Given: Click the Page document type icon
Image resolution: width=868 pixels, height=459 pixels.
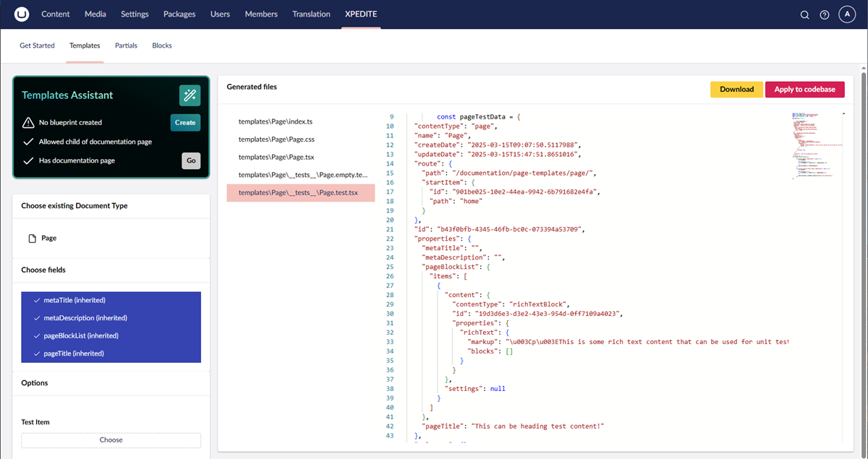Looking at the screenshot, I should pyautogui.click(x=32, y=239).
